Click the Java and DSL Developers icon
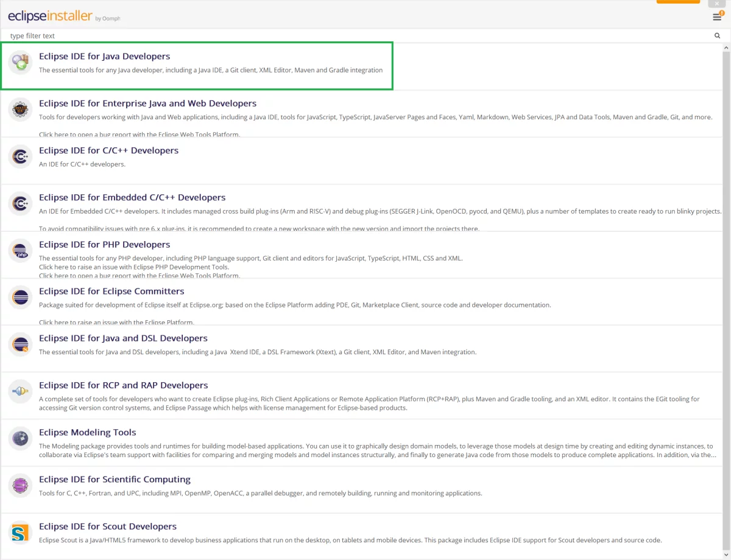 click(x=20, y=345)
